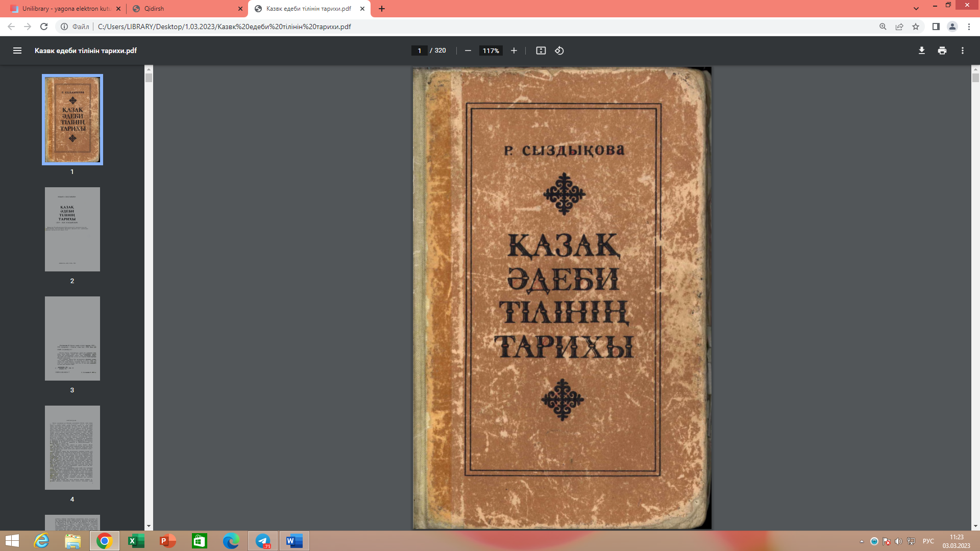Open a new browser tab
Screen dimensions: 980x551
(382, 9)
